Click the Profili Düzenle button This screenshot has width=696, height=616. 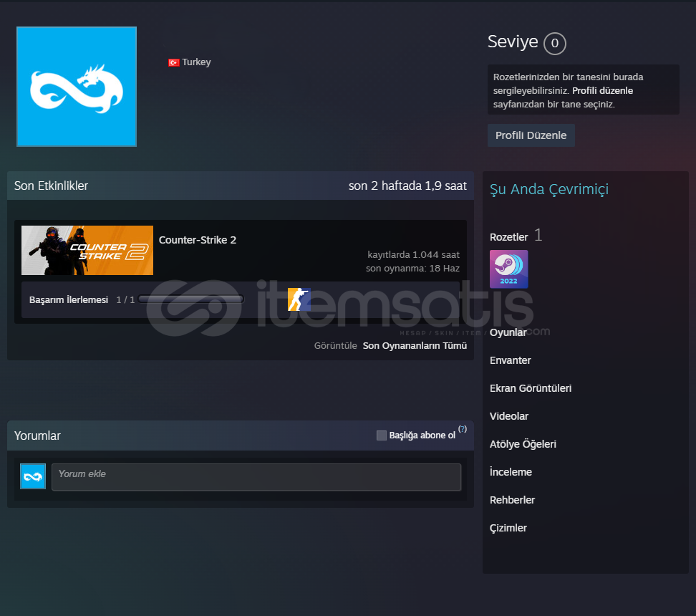tap(531, 135)
